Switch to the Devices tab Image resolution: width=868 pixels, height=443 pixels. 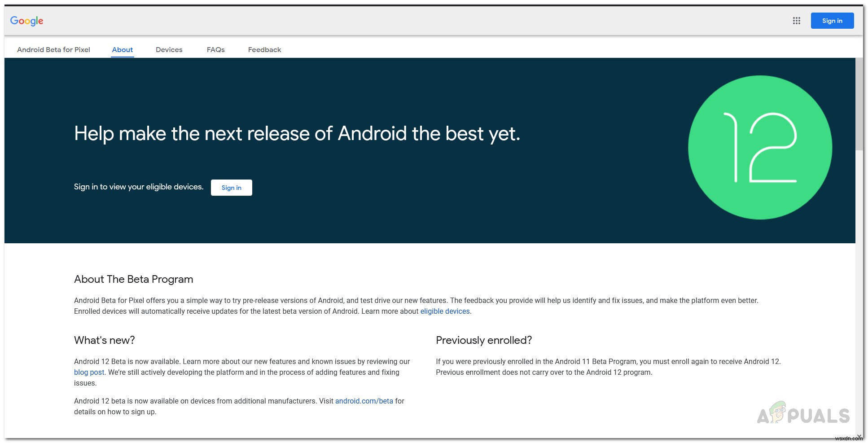(169, 49)
